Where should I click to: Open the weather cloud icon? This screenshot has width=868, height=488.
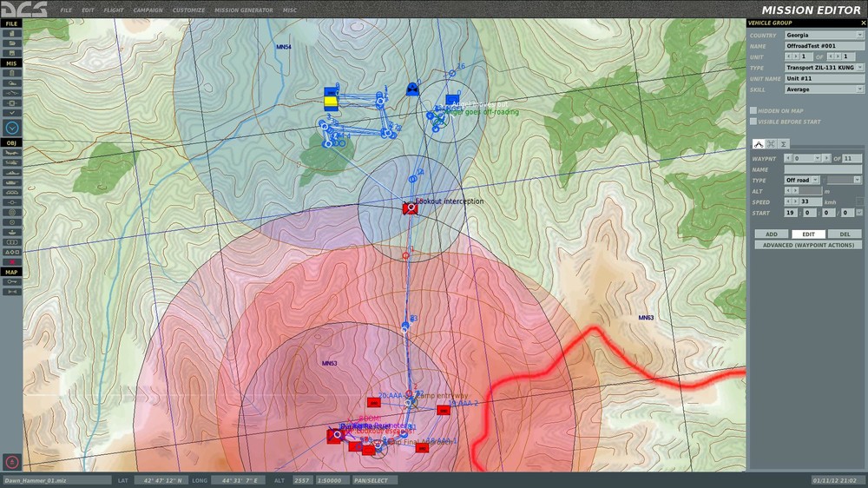(11, 83)
